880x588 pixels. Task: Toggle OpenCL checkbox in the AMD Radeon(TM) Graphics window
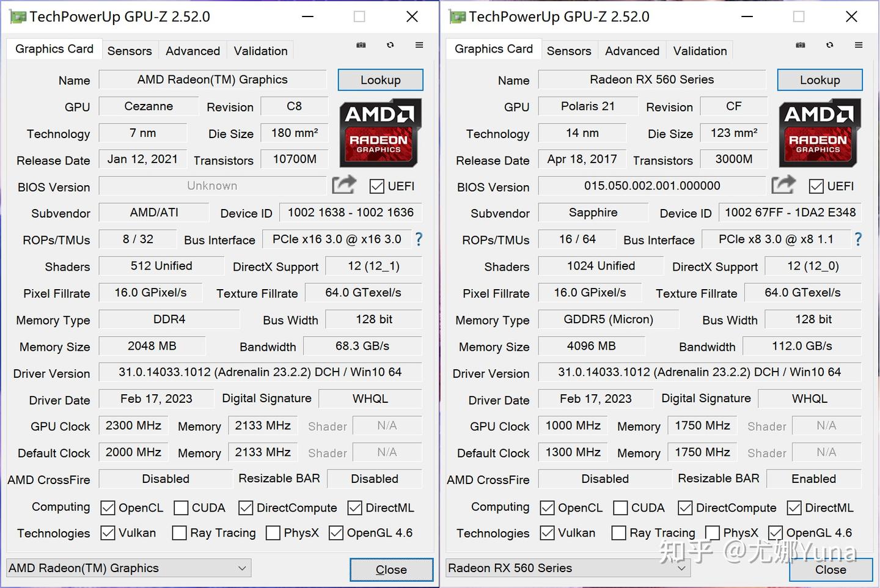108,508
